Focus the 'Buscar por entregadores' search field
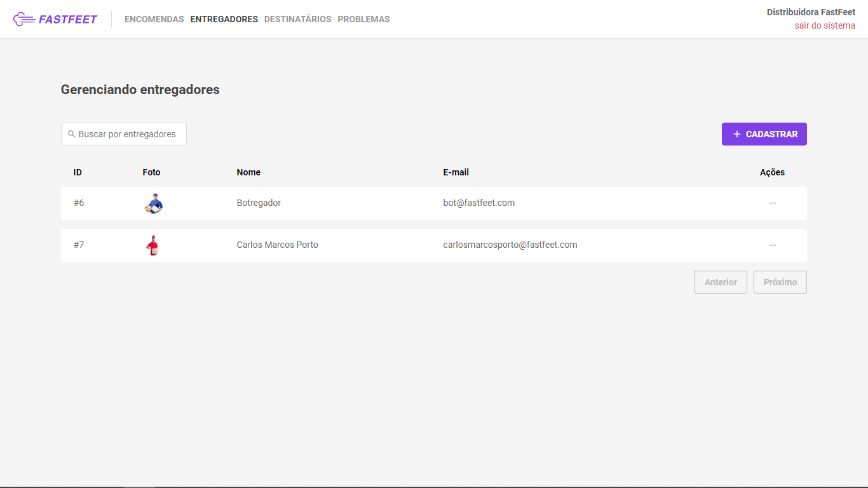 (x=124, y=134)
